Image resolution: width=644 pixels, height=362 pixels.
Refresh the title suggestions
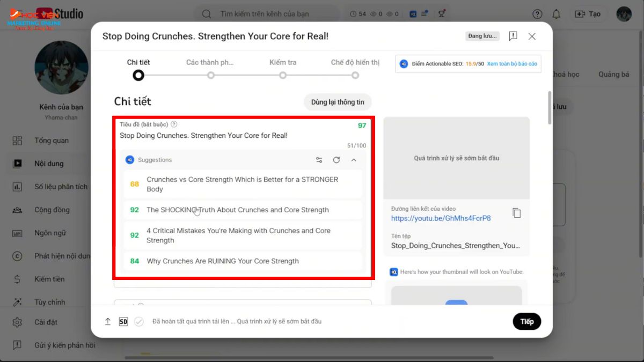[x=336, y=160]
